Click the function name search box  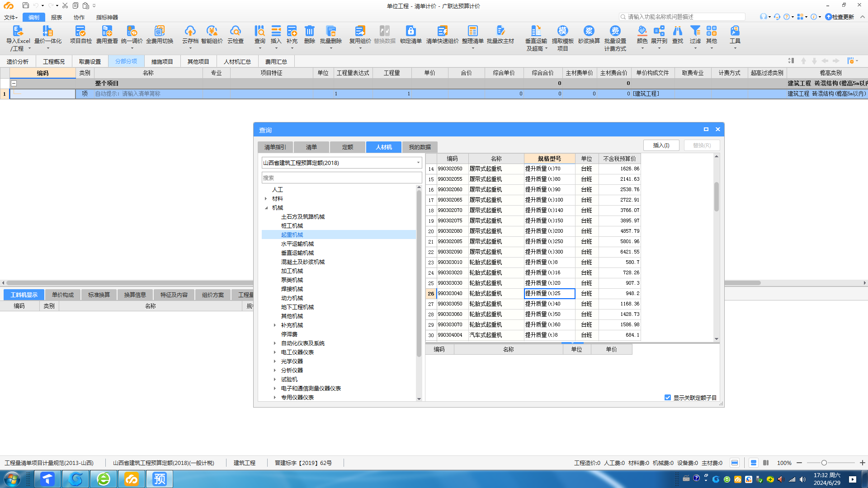[x=682, y=17]
